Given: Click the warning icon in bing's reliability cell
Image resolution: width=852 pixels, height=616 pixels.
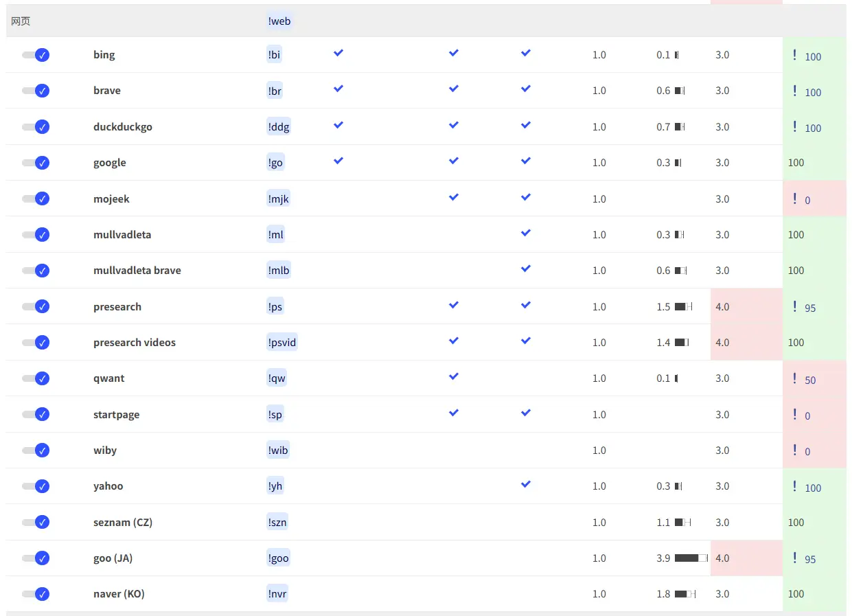Looking at the screenshot, I should [x=794, y=55].
